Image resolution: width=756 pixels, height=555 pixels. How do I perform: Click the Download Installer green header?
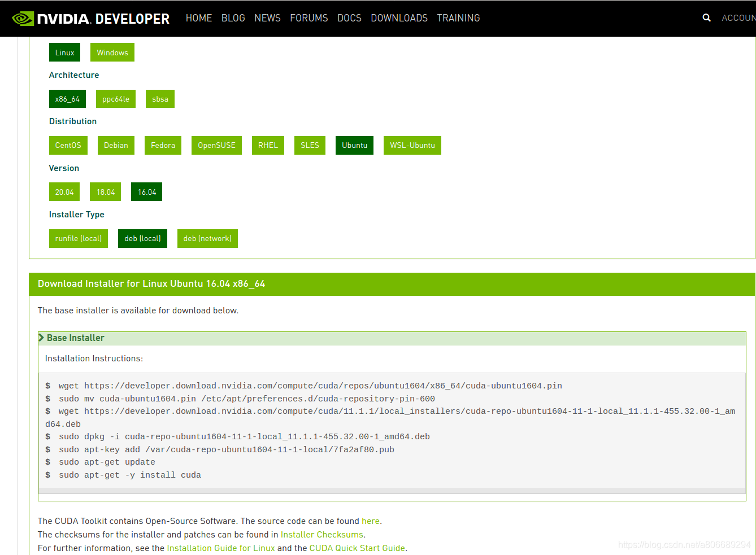click(392, 284)
